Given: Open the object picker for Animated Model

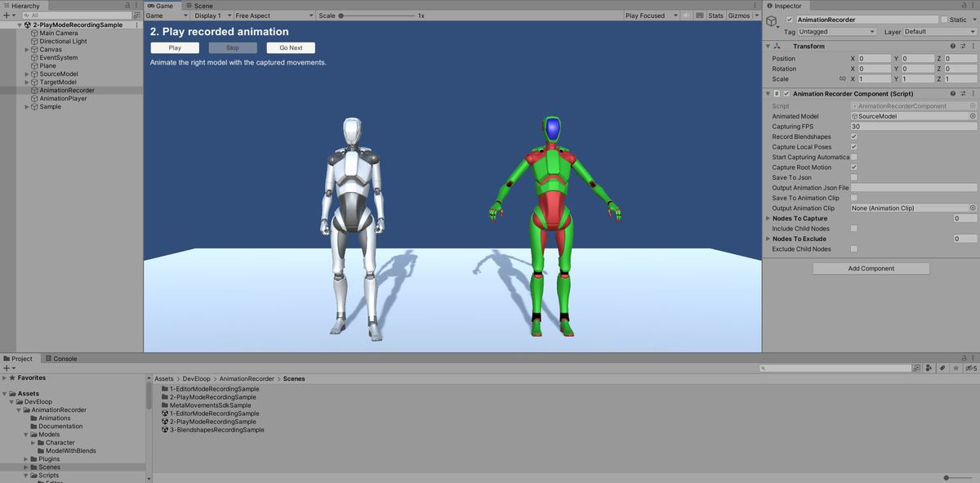Looking at the screenshot, I should 973,116.
